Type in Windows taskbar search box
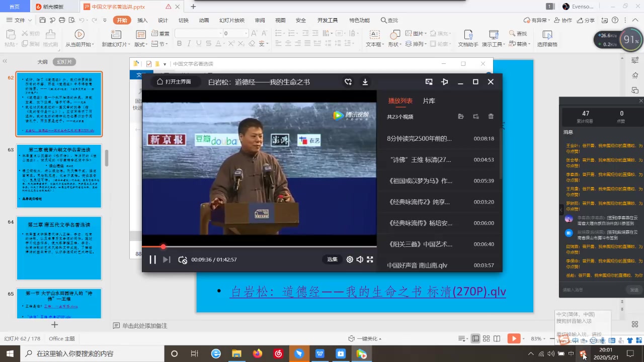 pos(93,353)
